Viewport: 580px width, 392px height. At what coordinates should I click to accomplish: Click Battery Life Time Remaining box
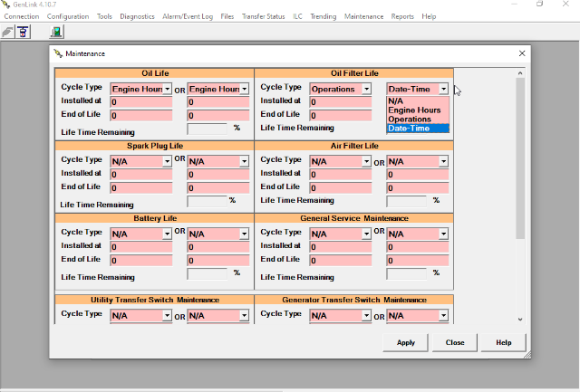[x=208, y=273]
